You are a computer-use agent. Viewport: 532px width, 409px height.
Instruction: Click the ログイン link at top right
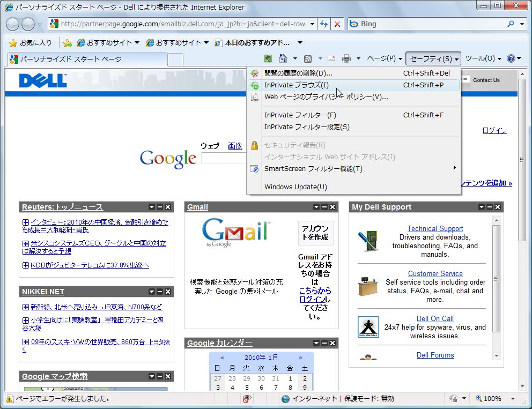pos(494,131)
